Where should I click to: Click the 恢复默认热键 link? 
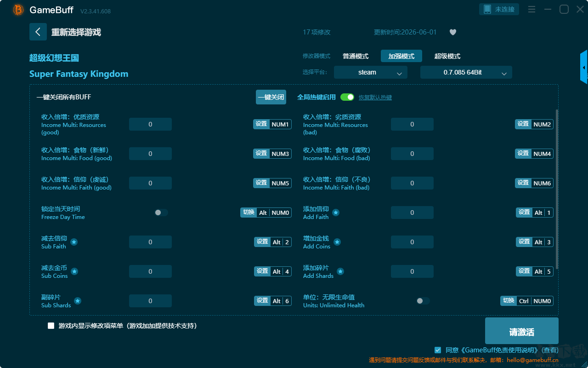[375, 98]
